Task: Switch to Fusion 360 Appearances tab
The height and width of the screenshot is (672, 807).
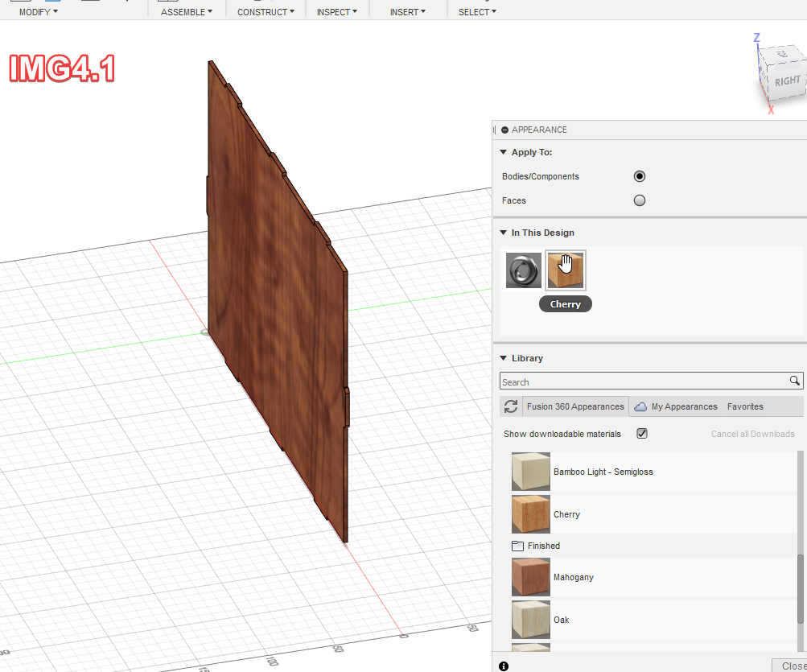Action: tap(575, 406)
